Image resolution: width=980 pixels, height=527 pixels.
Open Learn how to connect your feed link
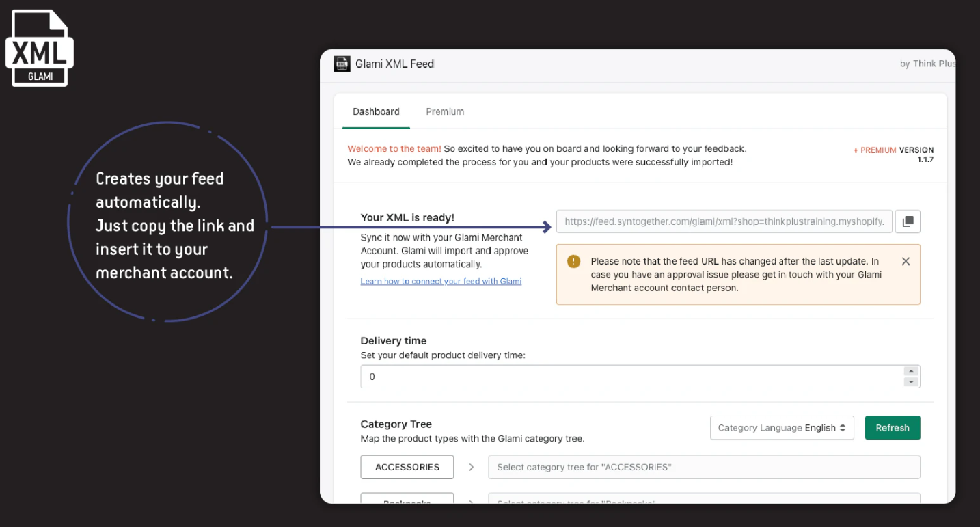[441, 281]
